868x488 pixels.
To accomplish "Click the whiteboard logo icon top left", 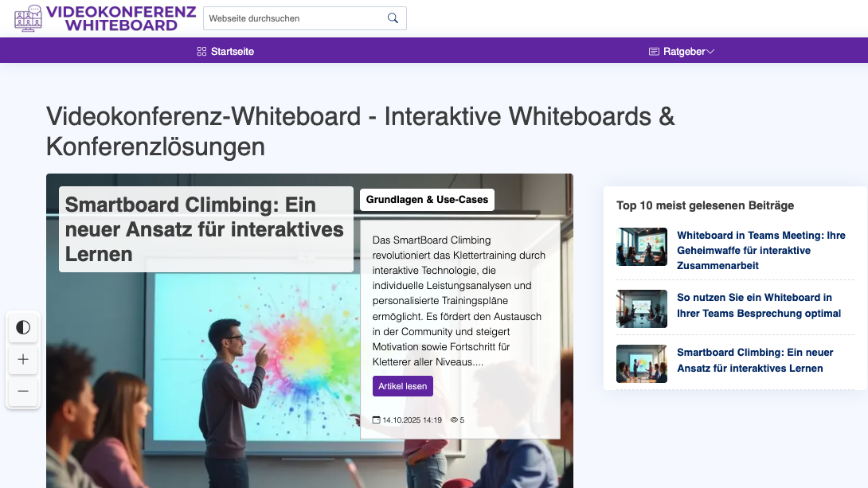I will (x=29, y=18).
